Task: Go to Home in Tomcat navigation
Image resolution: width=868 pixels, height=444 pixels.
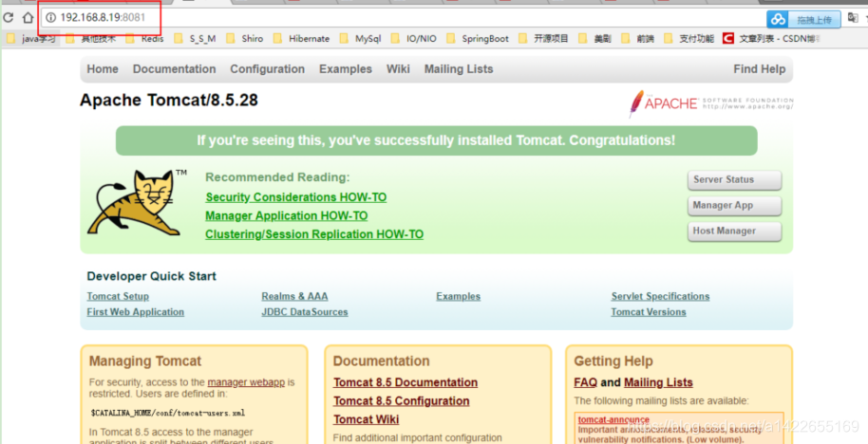Action: pyautogui.click(x=103, y=69)
